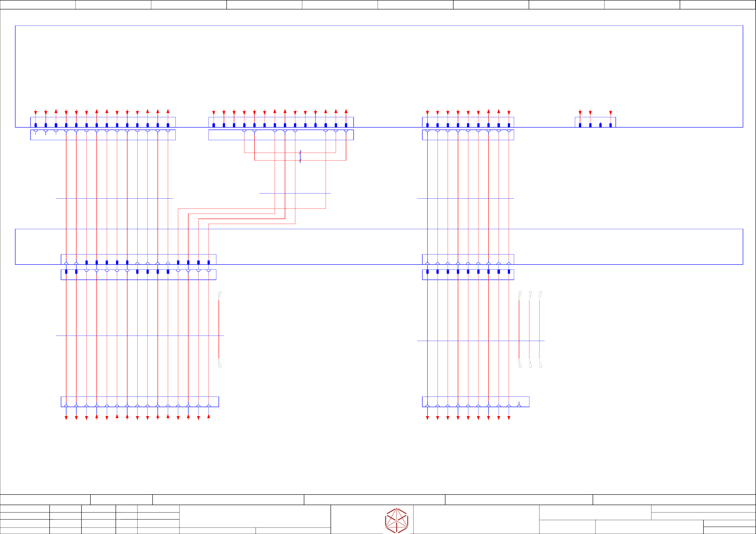
Task: Click the lone gray hook symbol above left cable
Action: (220, 295)
